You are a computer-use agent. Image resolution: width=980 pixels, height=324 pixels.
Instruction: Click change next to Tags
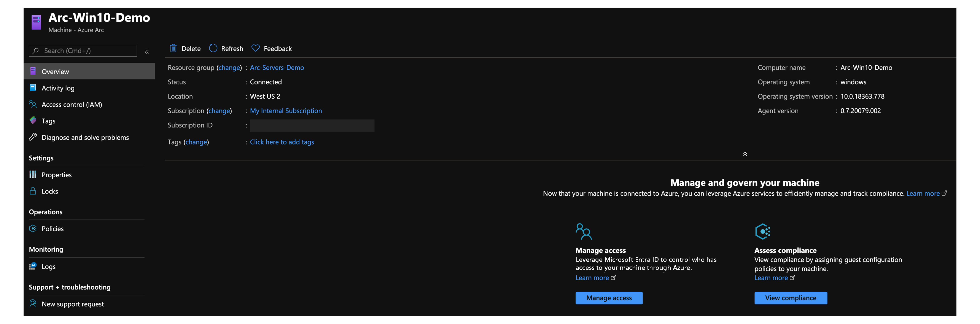click(196, 142)
